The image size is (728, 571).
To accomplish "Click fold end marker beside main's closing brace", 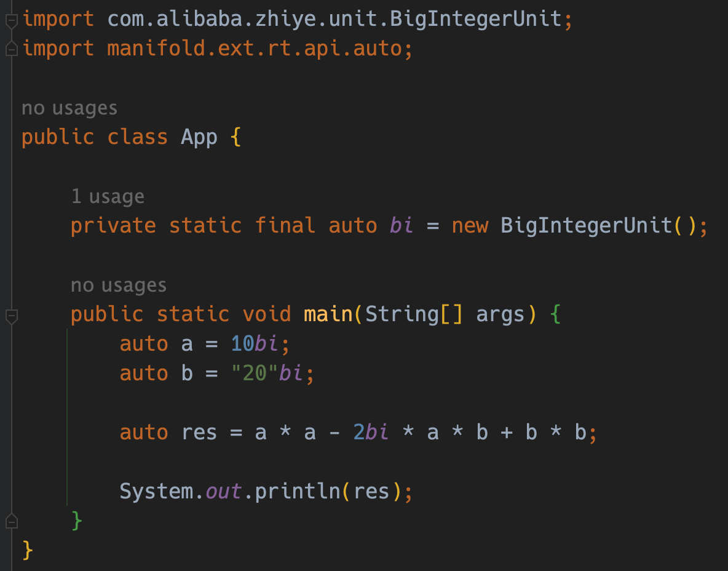I will pos(11,521).
